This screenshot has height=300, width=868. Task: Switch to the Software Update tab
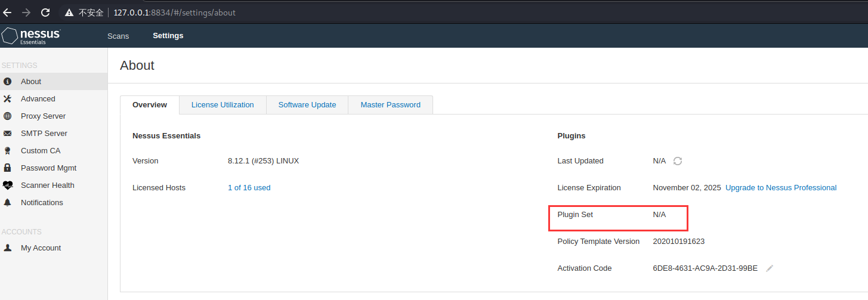tap(307, 104)
